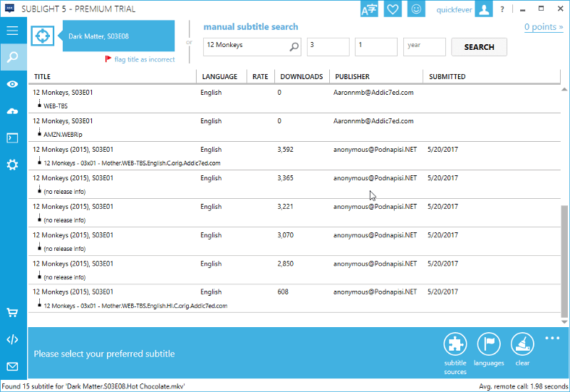Open subtitle sources puzzle icon
This screenshot has height=392, width=570.
[x=455, y=344]
